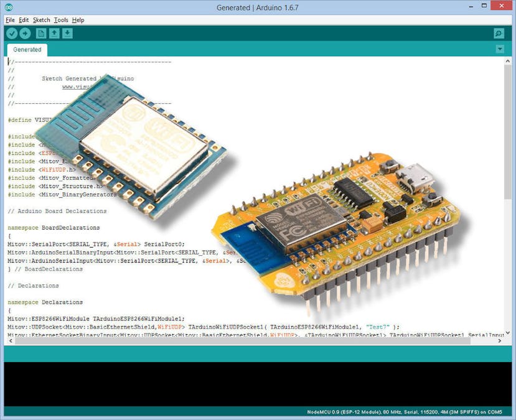The height and width of the screenshot is (420, 516).
Task: Click the Open sketch toolbar icon
Action: coord(53,34)
